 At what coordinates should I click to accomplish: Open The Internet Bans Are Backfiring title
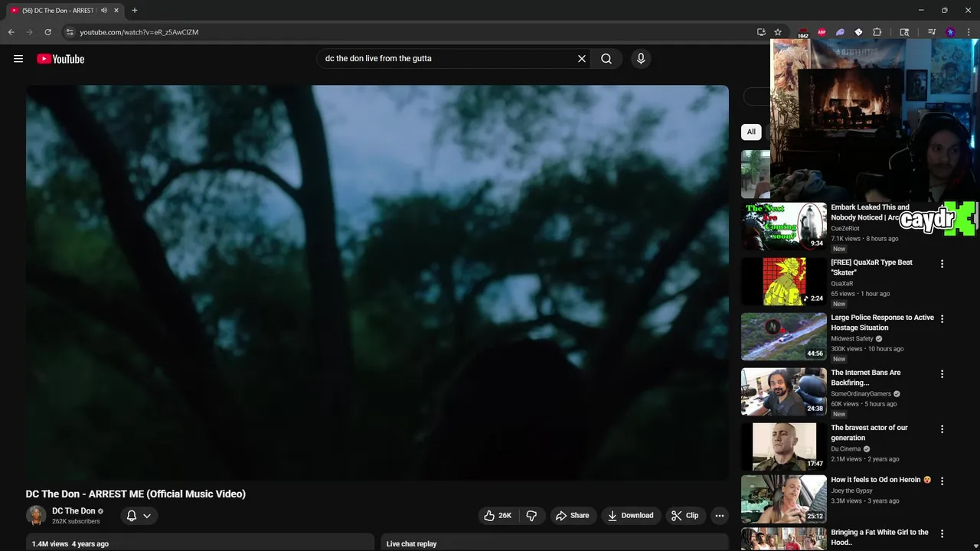866,378
